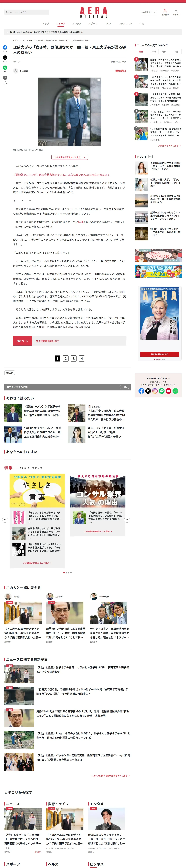Select the 24時間 ranking tab

(153, 52)
